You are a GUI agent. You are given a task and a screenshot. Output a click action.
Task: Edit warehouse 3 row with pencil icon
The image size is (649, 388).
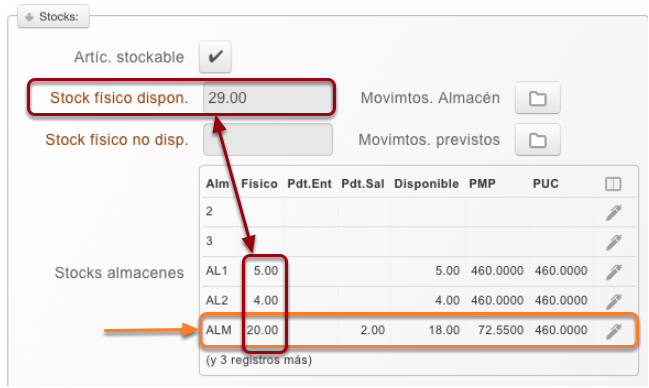613,242
